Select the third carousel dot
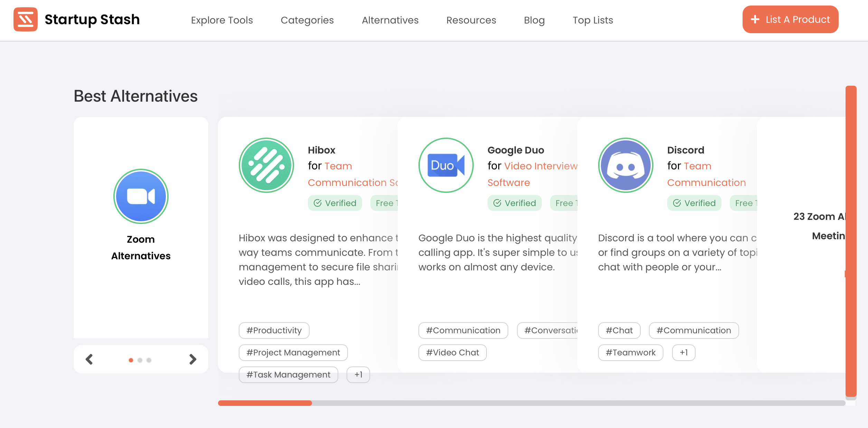The height and width of the screenshot is (428, 868). point(149,360)
